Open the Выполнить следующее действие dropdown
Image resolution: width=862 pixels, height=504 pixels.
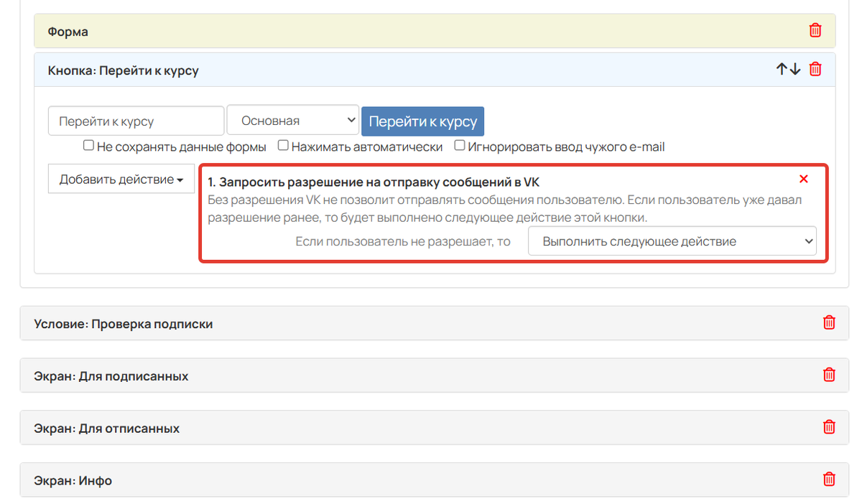pyautogui.click(x=672, y=241)
